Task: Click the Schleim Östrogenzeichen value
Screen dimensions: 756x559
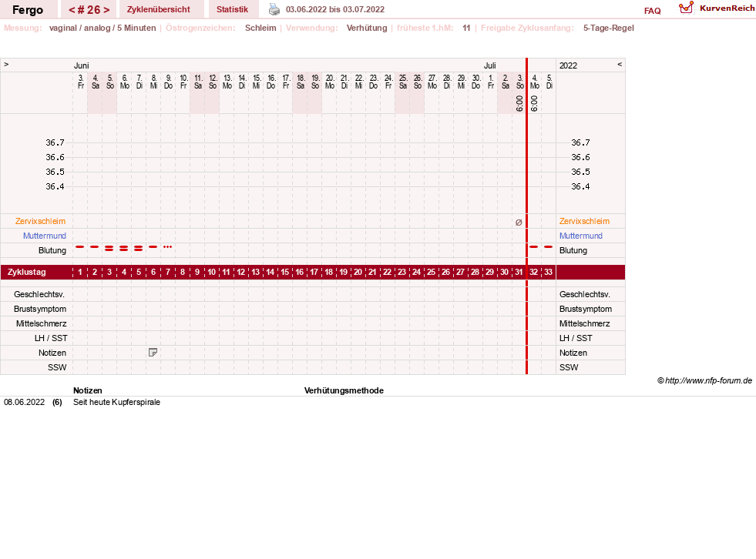Action: [x=260, y=28]
